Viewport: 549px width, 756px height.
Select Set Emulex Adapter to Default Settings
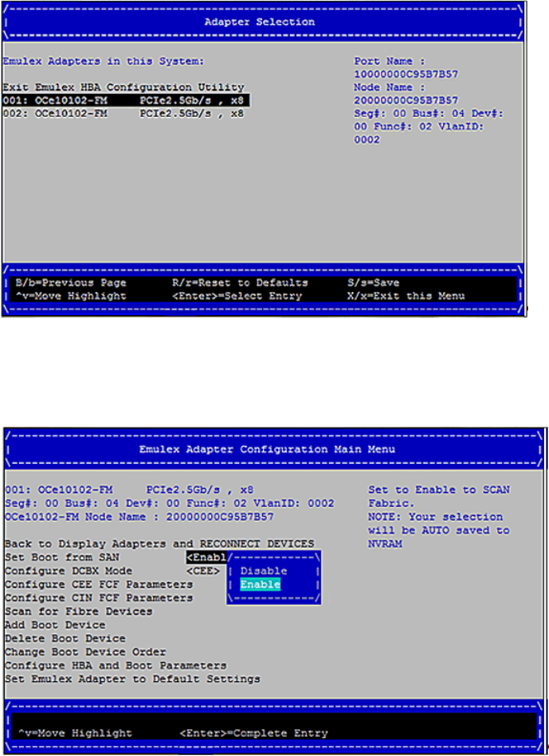(132, 679)
